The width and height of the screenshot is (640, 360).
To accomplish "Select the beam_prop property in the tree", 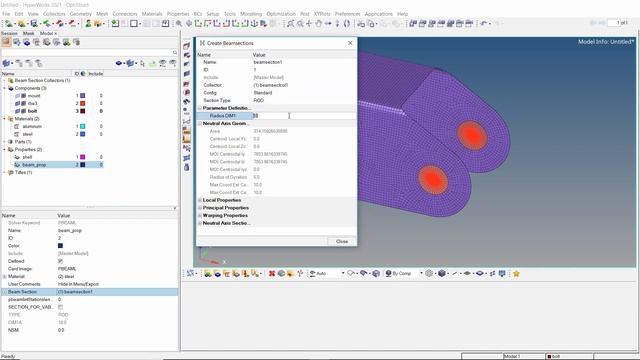I will (x=34, y=165).
